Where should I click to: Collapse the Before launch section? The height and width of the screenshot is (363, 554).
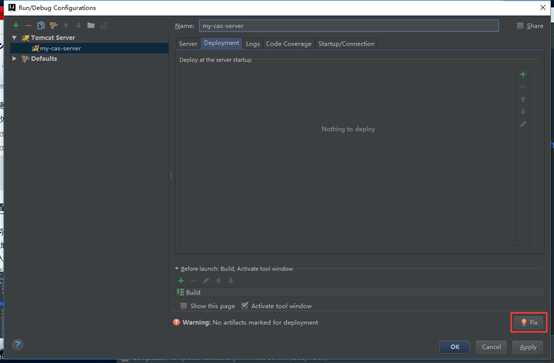pyautogui.click(x=177, y=269)
